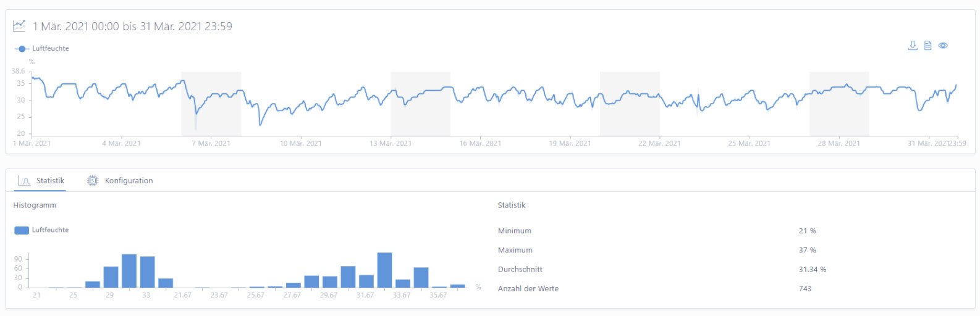Click the date range title 1 Mär. 2021 bis 31 Mär. 2021

132,27
